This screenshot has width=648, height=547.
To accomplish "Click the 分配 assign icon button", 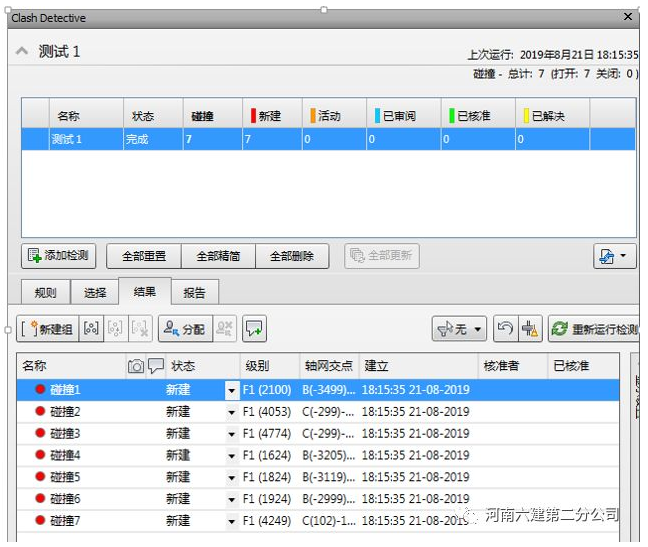I will 185,329.
